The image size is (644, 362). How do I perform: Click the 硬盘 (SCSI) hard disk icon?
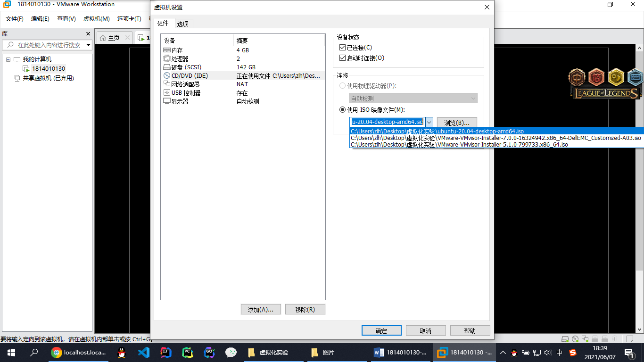pyautogui.click(x=167, y=67)
